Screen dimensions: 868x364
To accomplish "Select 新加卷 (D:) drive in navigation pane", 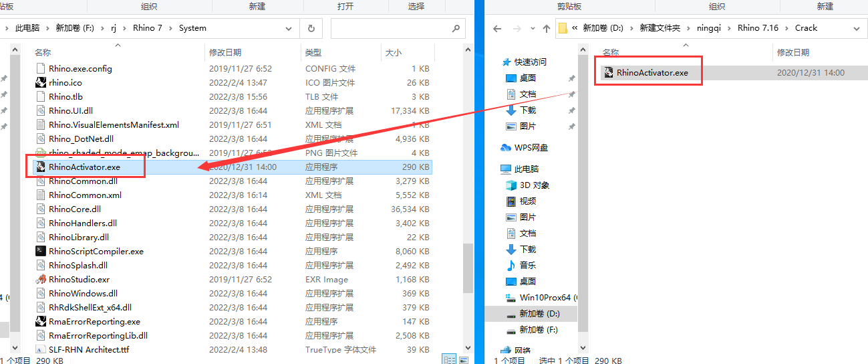I will (533, 313).
